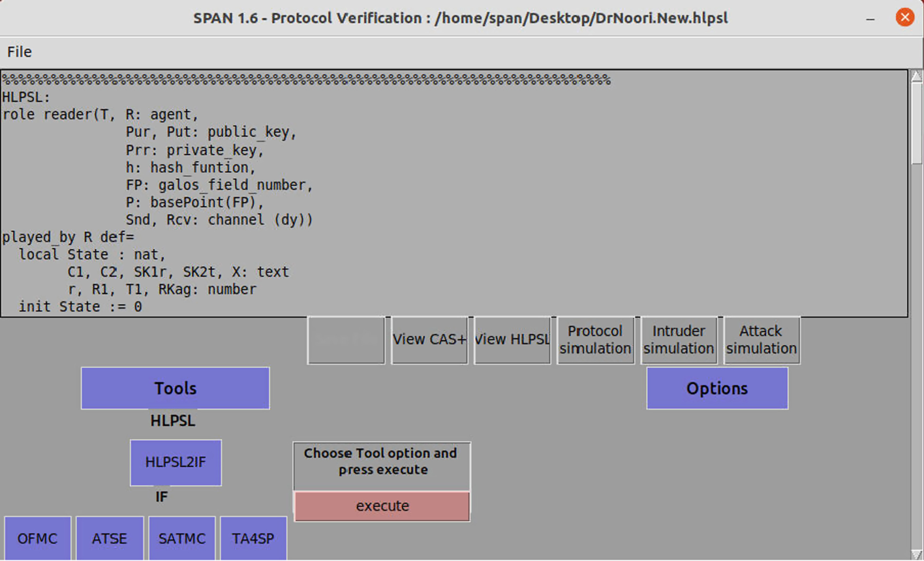
Task: Select the ATSE backend
Action: (110, 538)
